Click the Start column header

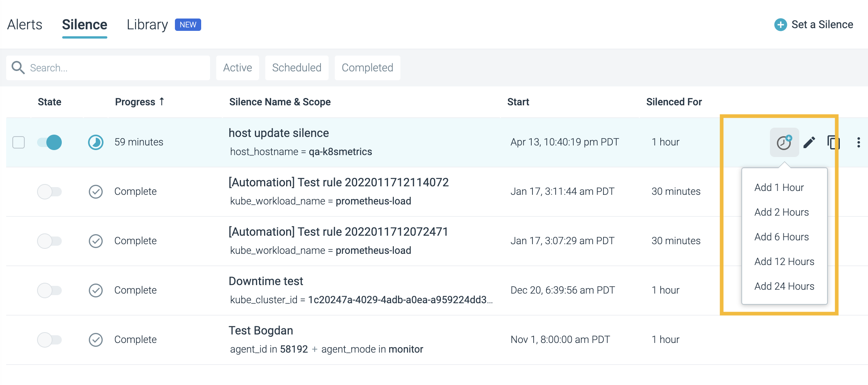coord(518,102)
